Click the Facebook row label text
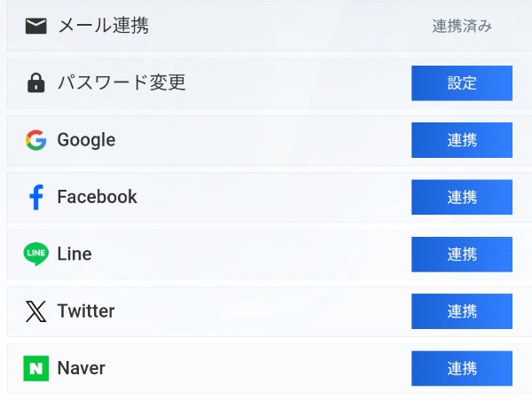 (97, 197)
